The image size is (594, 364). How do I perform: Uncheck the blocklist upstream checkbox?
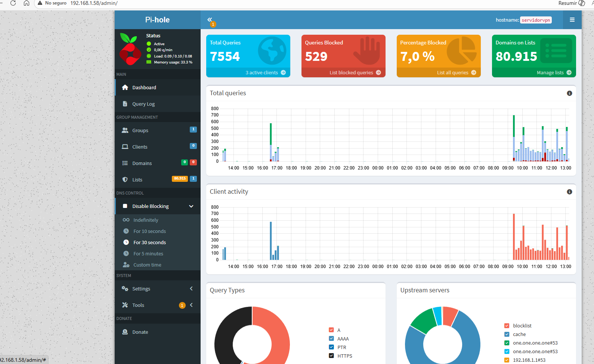507,326
